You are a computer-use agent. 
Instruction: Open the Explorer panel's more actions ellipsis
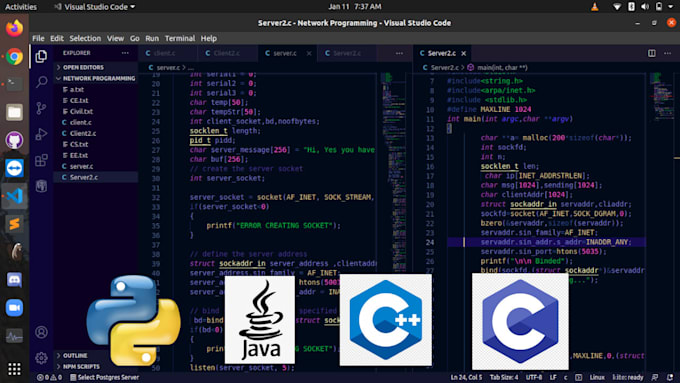click(x=125, y=52)
